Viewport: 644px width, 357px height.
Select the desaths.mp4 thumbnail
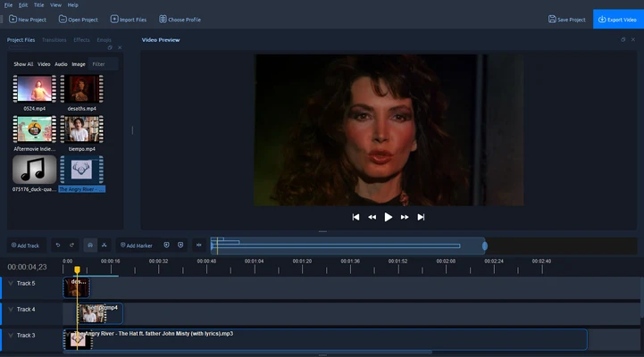[82, 88]
